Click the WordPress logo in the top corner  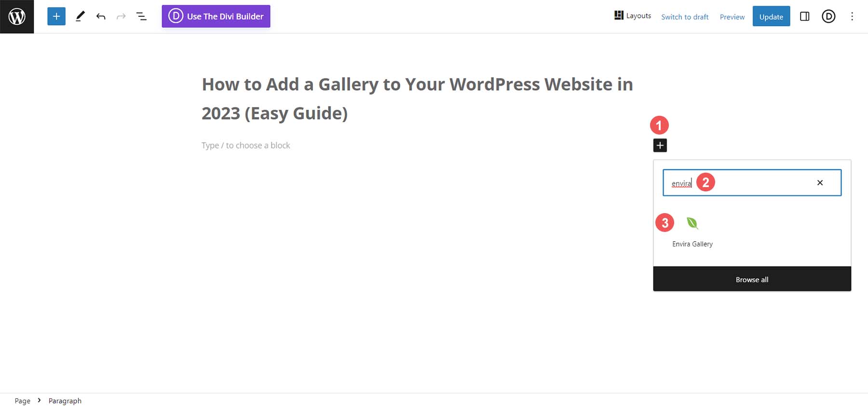17,16
